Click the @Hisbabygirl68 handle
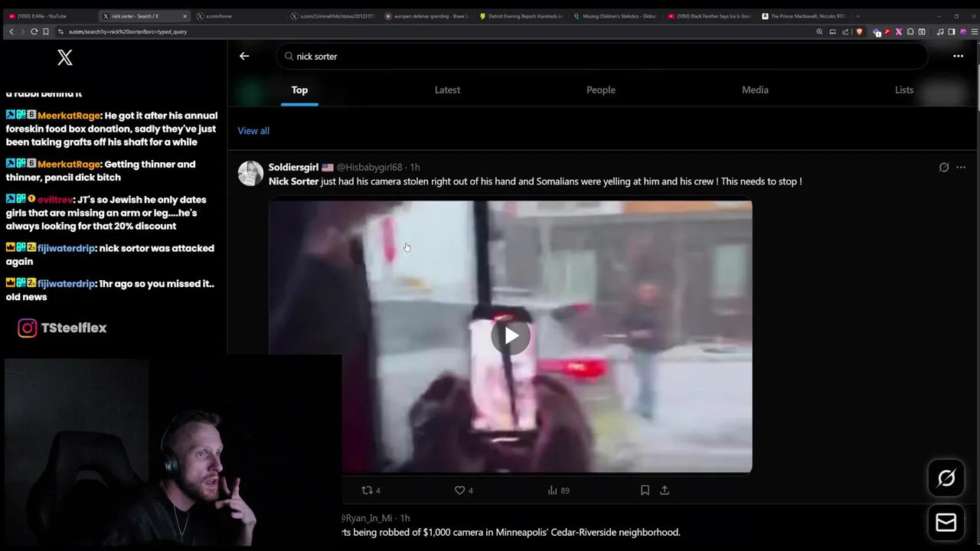The image size is (980, 551). click(369, 167)
